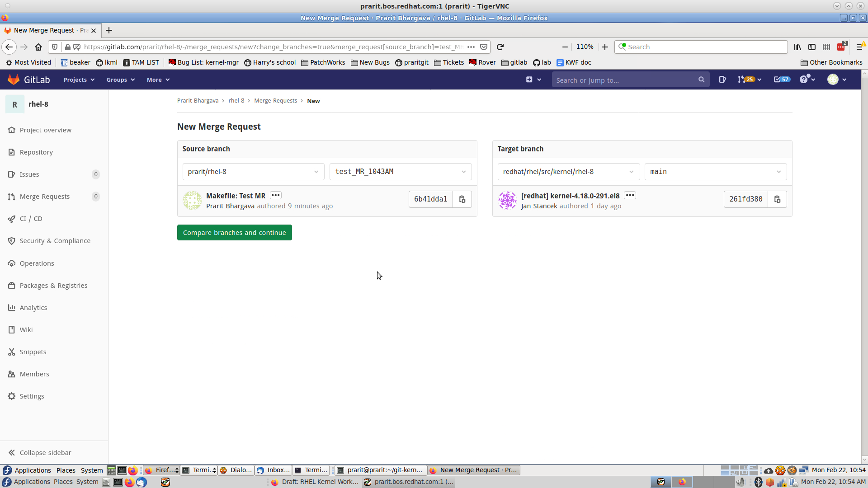Click the Firefox reload page icon
The width and height of the screenshot is (868, 488).
click(500, 47)
